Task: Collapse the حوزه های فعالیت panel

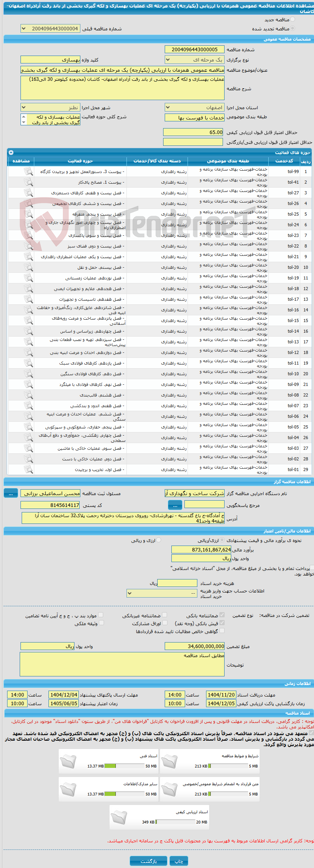Action: click(x=11, y=152)
